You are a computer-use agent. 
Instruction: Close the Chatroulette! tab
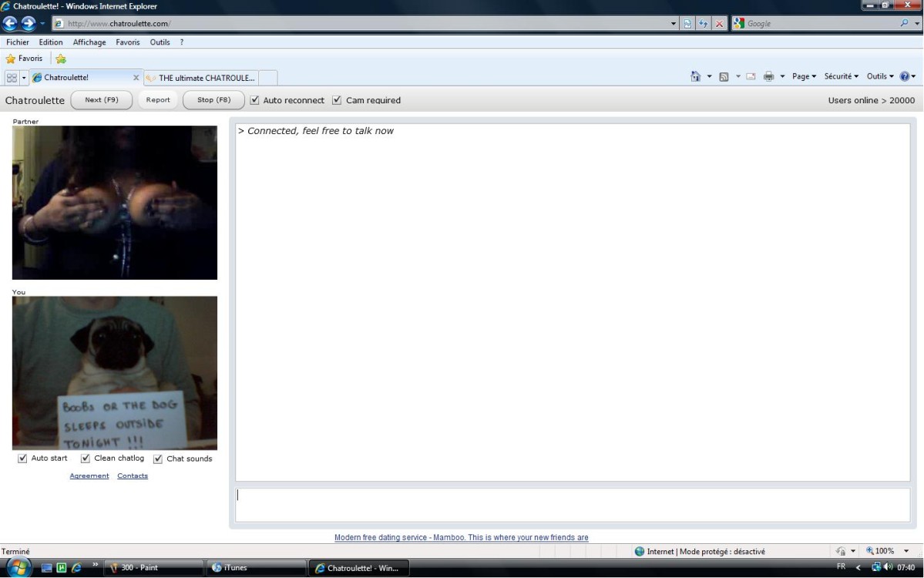[x=136, y=77]
